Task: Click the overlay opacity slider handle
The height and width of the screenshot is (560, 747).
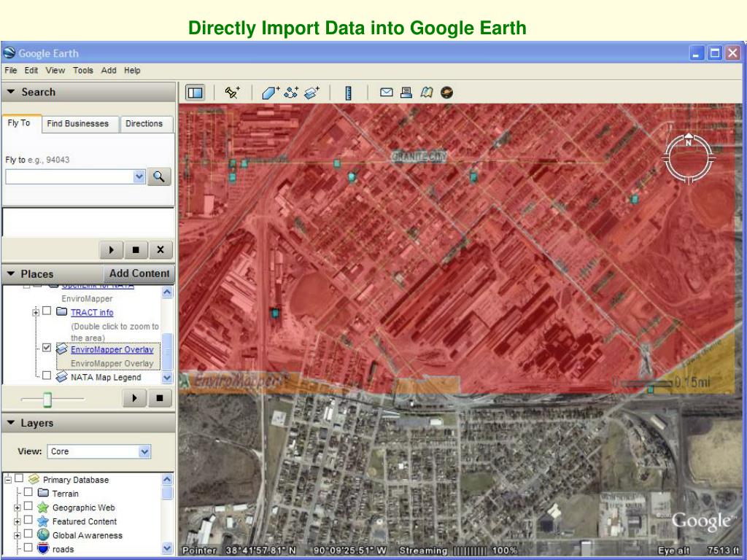Action: point(47,399)
